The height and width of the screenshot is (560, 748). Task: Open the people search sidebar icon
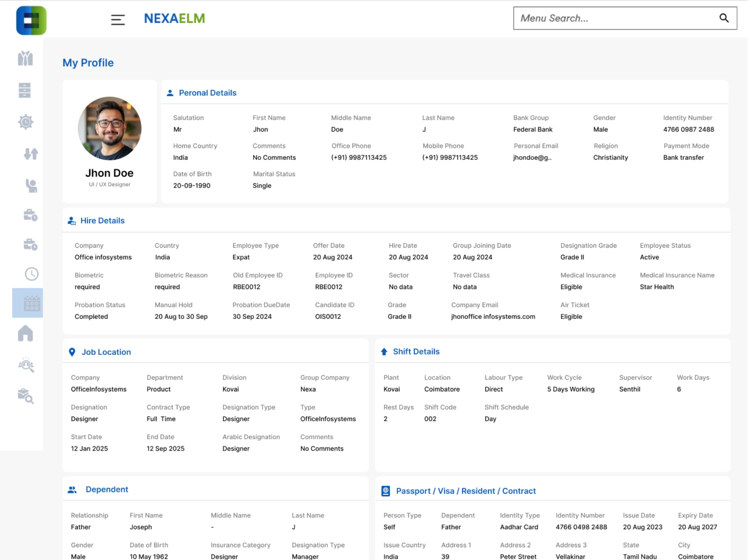(26, 365)
